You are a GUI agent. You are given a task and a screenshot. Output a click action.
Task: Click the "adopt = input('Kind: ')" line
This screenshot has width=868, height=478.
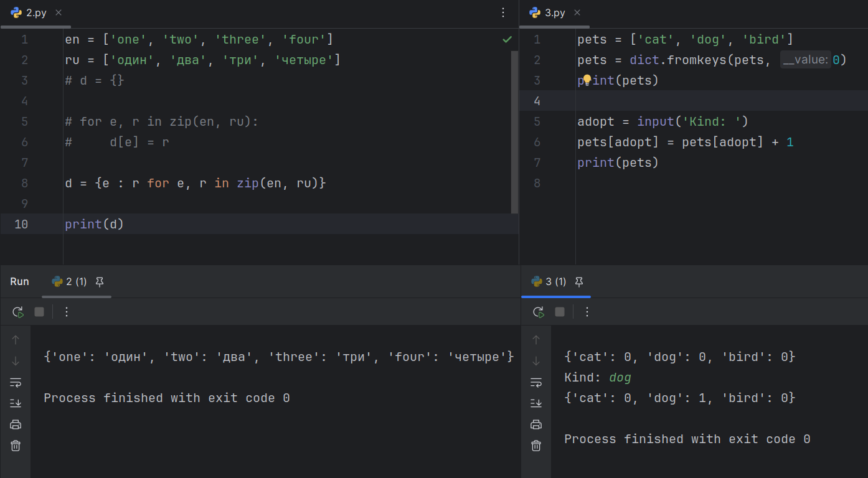pyautogui.click(x=663, y=122)
